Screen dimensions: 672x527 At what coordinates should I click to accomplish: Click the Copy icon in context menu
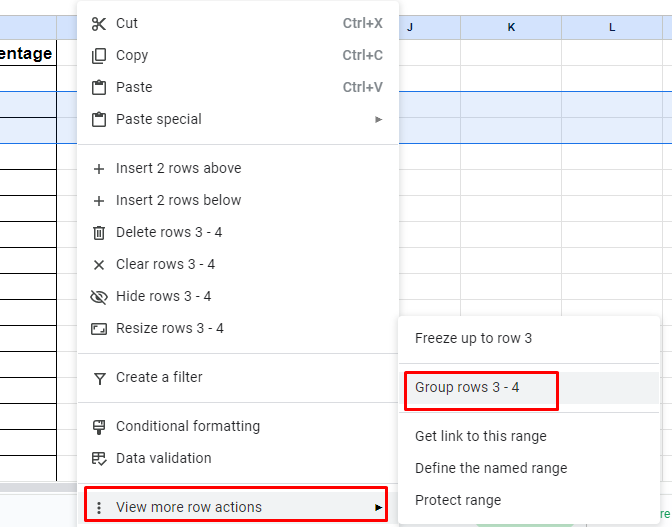[x=99, y=56]
